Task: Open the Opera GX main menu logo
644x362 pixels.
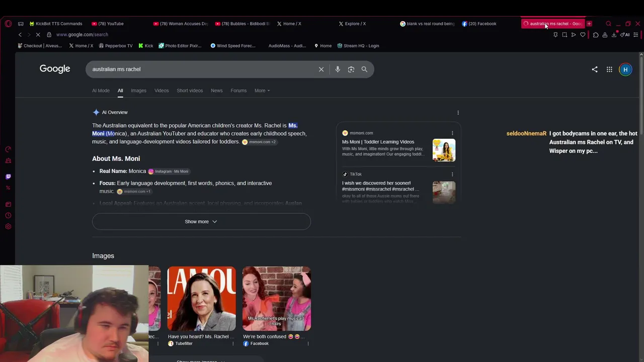Action: point(8,24)
